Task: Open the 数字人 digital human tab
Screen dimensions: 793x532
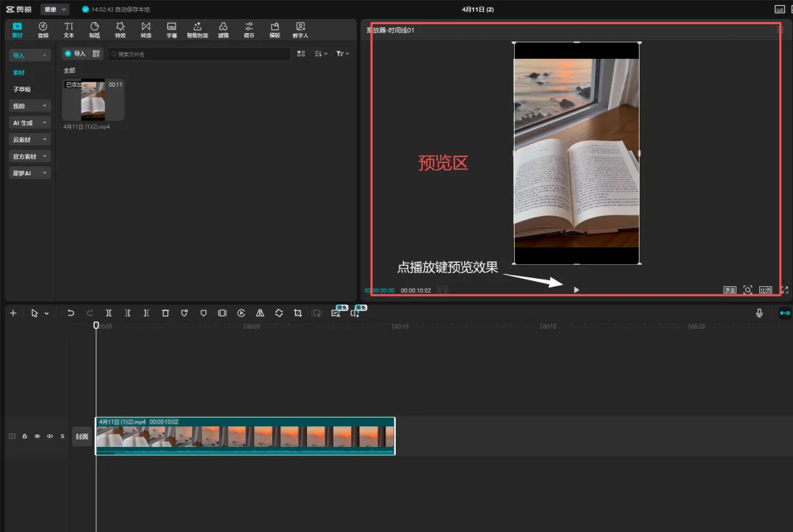Action: tap(300, 30)
